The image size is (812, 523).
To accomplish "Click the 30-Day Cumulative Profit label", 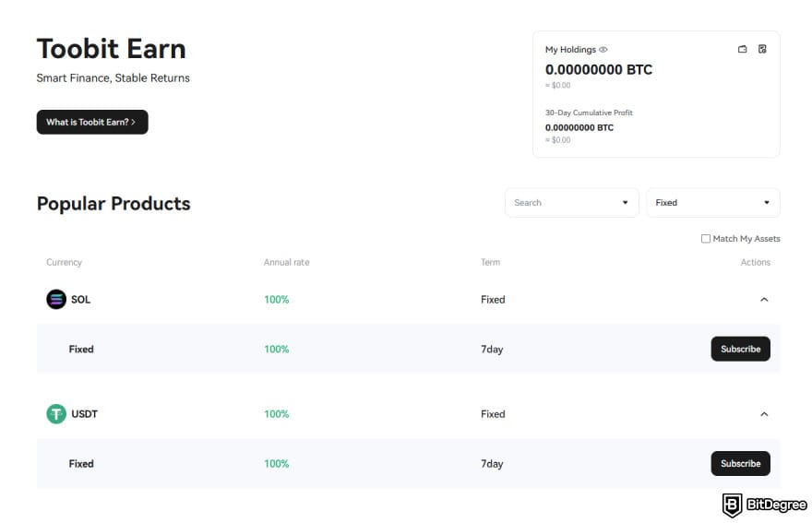I will [x=589, y=113].
